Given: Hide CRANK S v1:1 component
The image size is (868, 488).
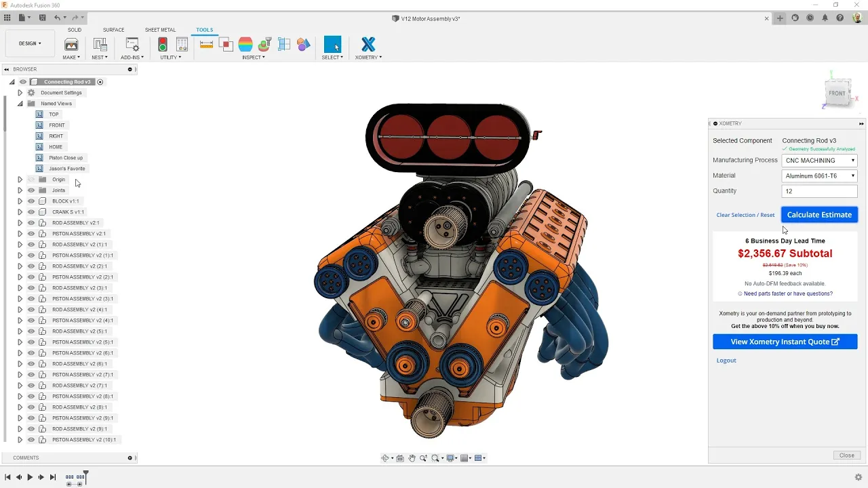Looking at the screenshot, I should tap(31, 212).
